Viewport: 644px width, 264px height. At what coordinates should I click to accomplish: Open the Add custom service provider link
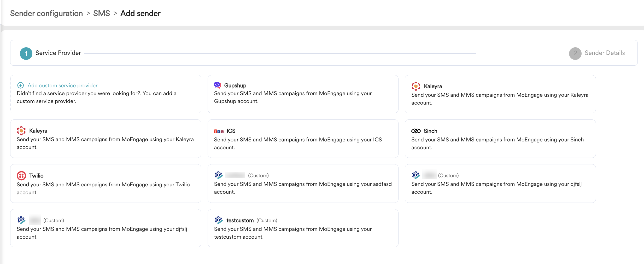(62, 85)
